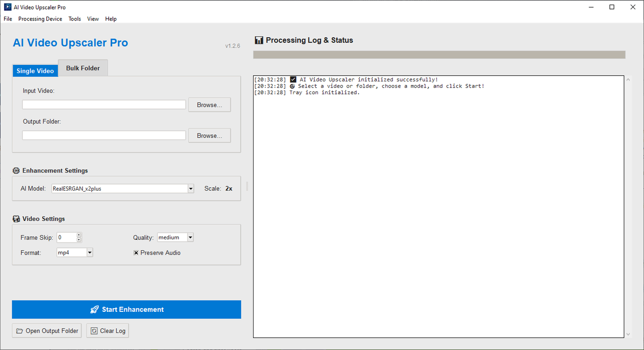Viewport: 644px width, 350px height.
Task: Browse for the Input Video file
Action: tap(210, 105)
